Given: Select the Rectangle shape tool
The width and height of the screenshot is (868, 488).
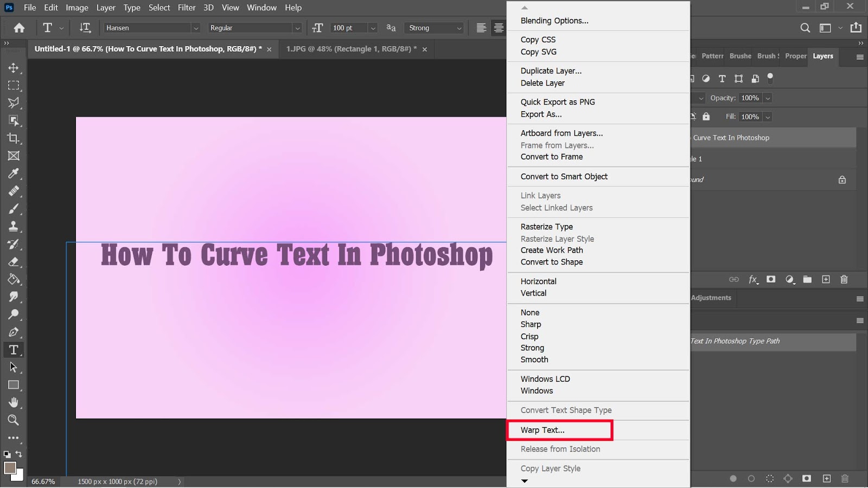Looking at the screenshot, I should pyautogui.click(x=14, y=385).
